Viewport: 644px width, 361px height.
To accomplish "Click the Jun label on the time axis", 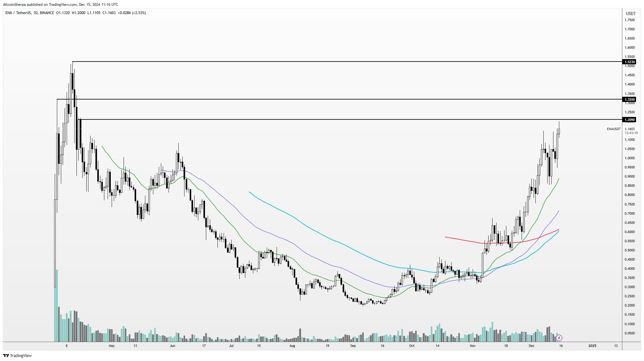I will tap(173, 346).
